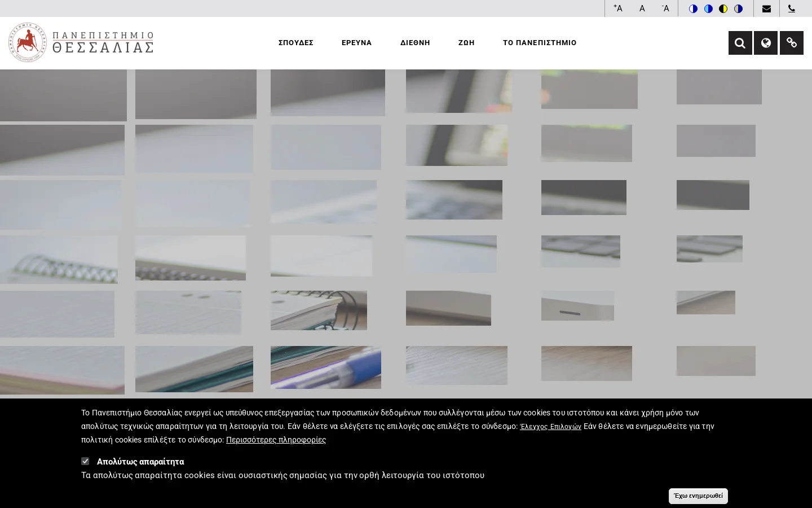The image size is (812, 508).
Task: Open the ΔΙΕΘΝΗ menu item
Action: tap(415, 43)
